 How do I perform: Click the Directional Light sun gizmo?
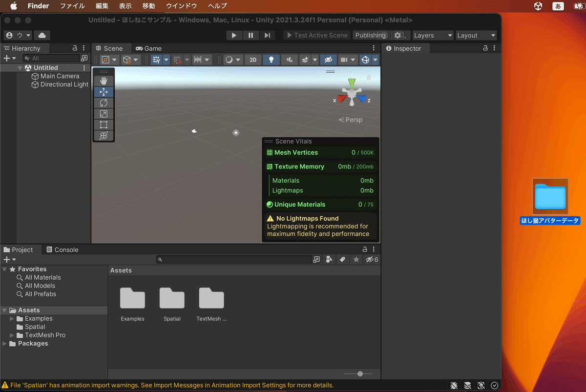[236, 133]
